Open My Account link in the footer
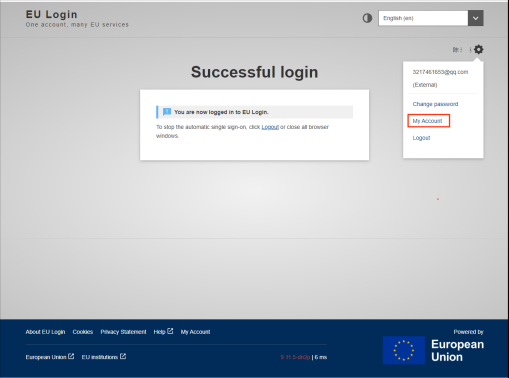The width and height of the screenshot is (509, 378). tap(195, 332)
